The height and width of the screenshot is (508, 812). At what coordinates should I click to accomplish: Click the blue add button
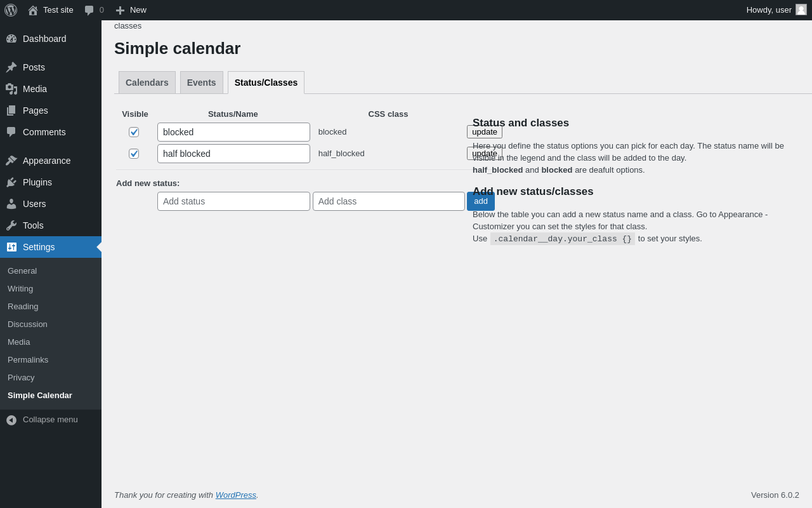pos(481,201)
